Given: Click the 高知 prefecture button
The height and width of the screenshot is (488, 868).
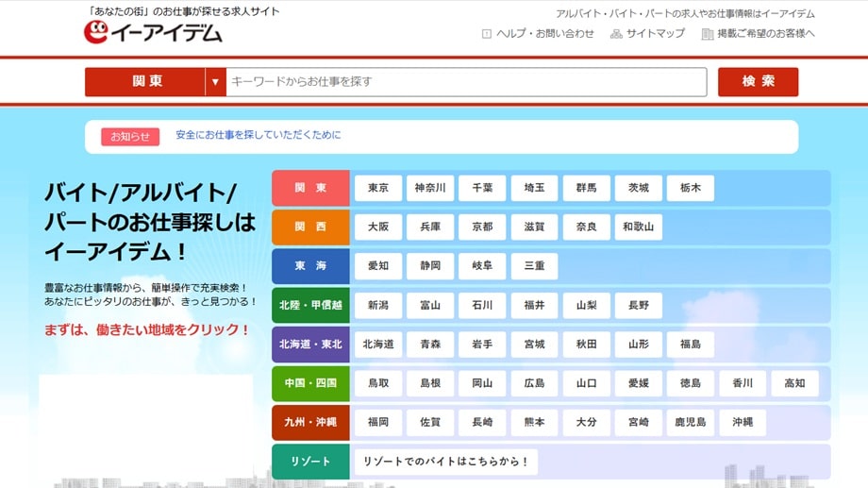Looking at the screenshot, I should click(x=794, y=383).
